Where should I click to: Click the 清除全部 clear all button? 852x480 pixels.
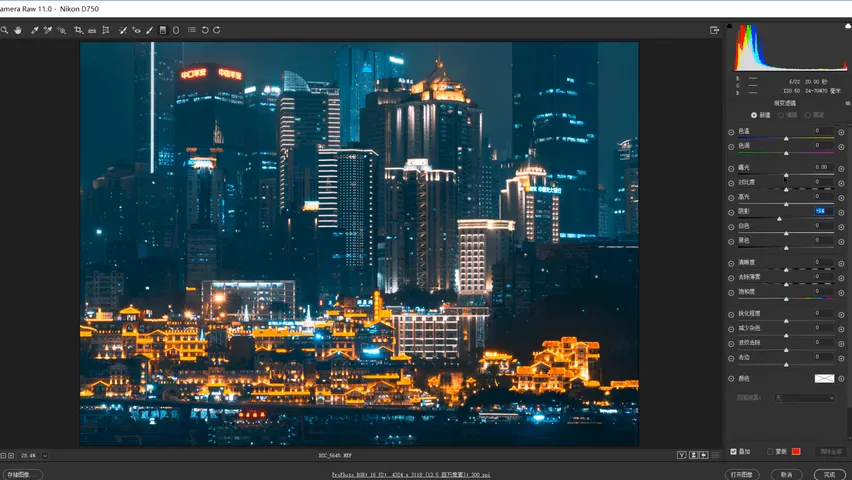tap(830, 452)
